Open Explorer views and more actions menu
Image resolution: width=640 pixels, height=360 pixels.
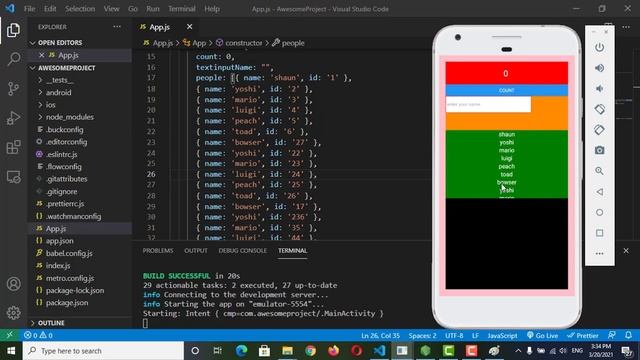117,27
